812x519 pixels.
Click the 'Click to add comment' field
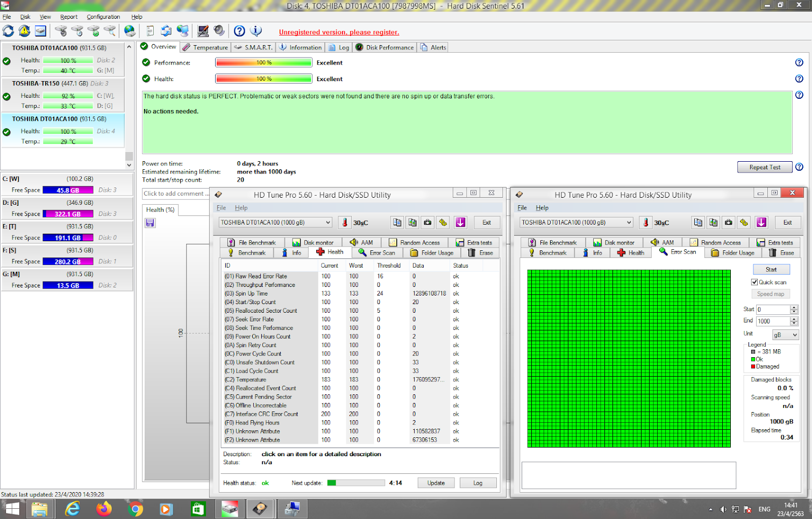coord(174,193)
